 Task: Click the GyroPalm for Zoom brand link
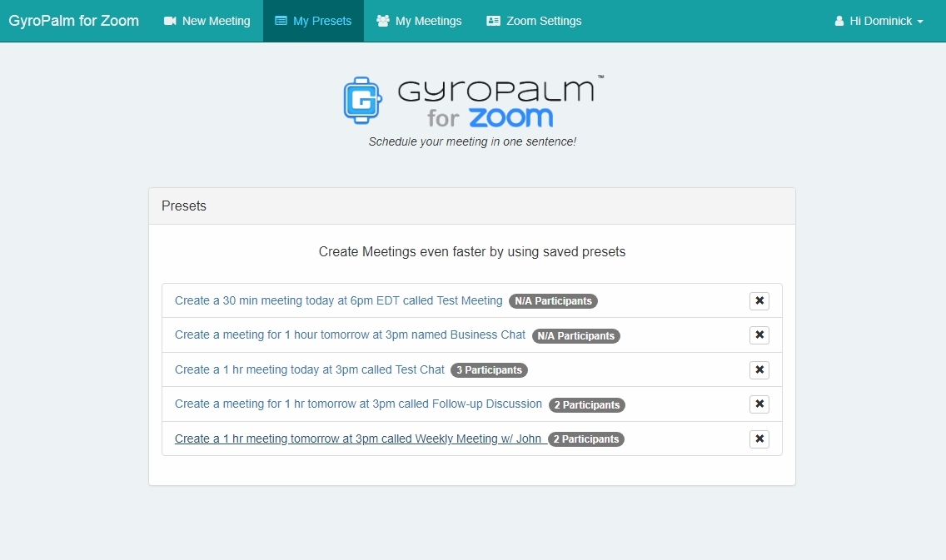click(74, 21)
